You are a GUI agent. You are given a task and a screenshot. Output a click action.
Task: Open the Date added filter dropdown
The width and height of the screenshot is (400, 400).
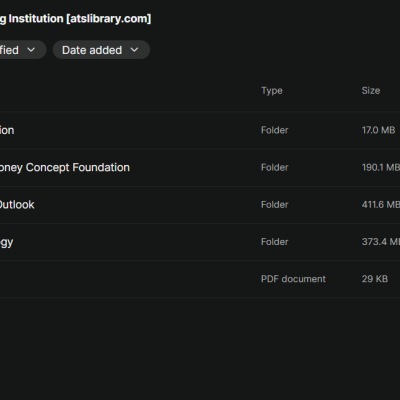click(x=101, y=50)
